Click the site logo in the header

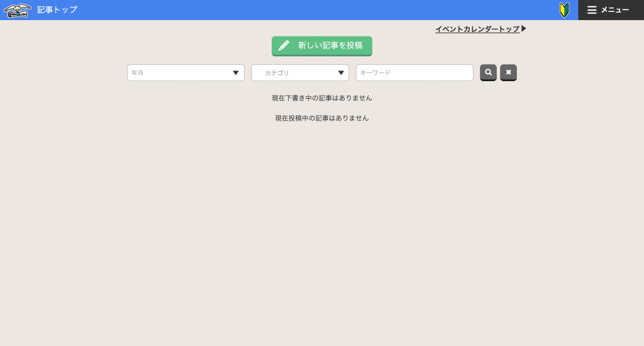tap(18, 11)
